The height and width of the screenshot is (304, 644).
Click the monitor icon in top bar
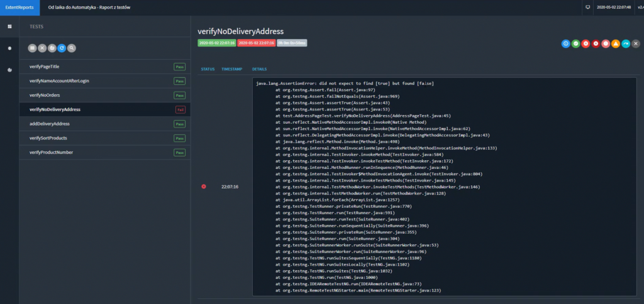[587, 8]
